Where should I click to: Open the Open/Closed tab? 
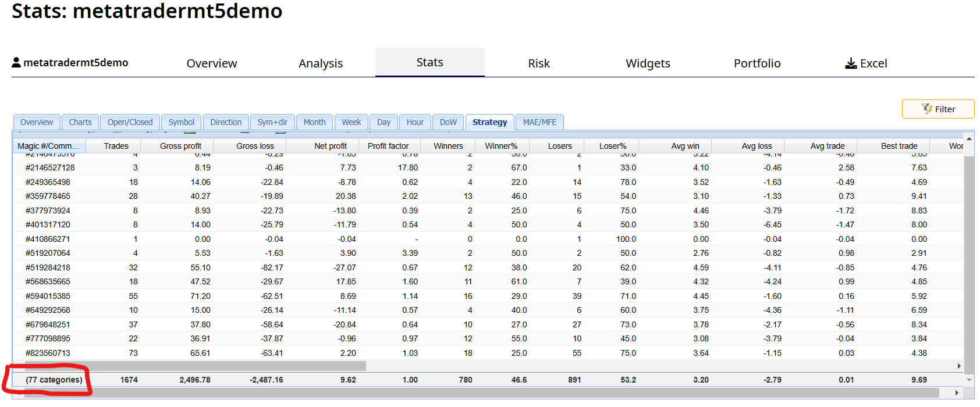click(130, 122)
